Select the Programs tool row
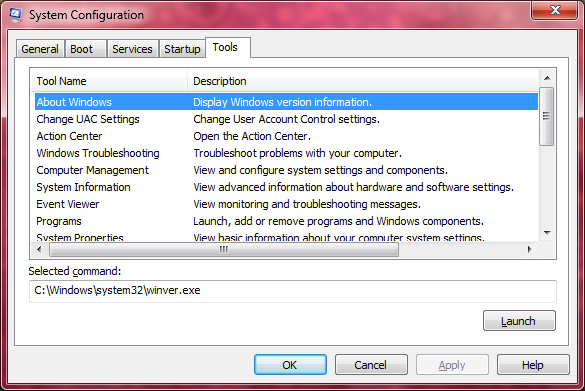Image resolution: width=585 pixels, height=391 pixels. (286, 221)
